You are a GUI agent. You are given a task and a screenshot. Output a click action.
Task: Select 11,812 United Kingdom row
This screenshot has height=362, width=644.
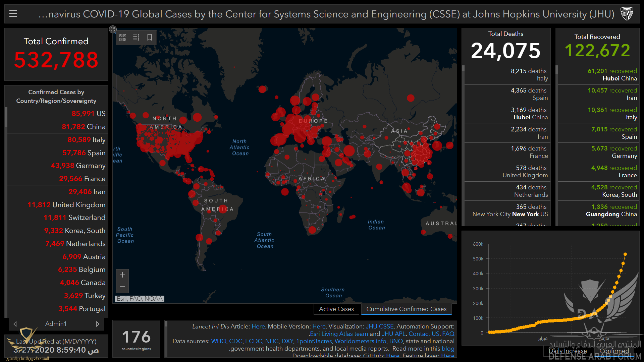[57, 205]
